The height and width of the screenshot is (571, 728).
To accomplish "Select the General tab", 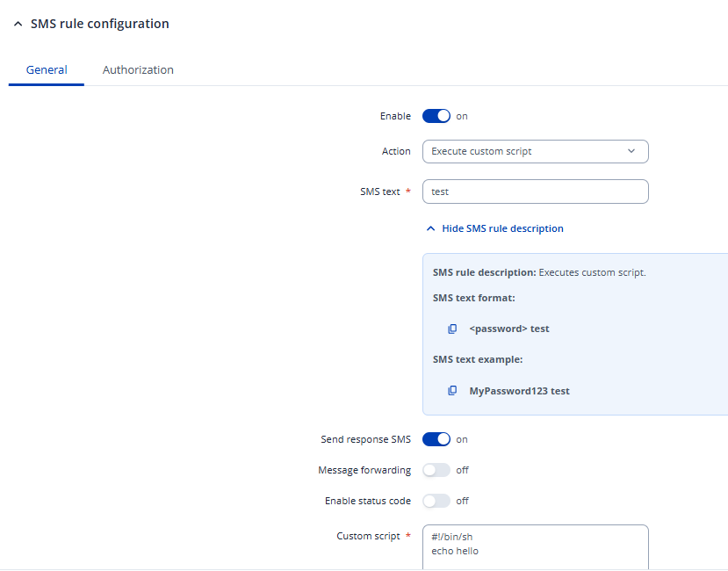I will click(47, 69).
